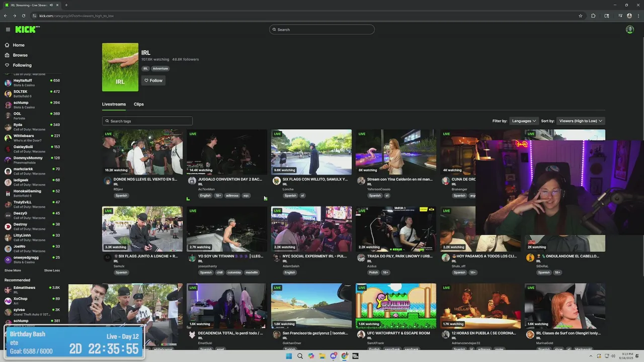Open EmetSuki streamer avatar

tap(192, 335)
